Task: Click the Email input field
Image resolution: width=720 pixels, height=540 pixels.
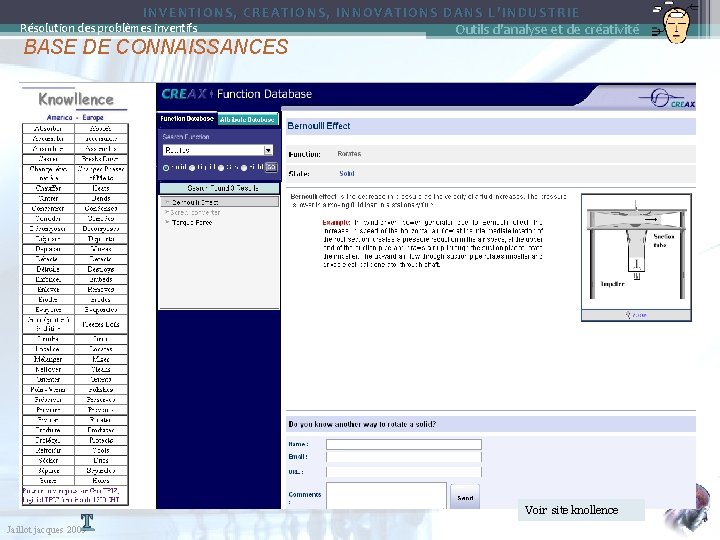Action: point(404,457)
